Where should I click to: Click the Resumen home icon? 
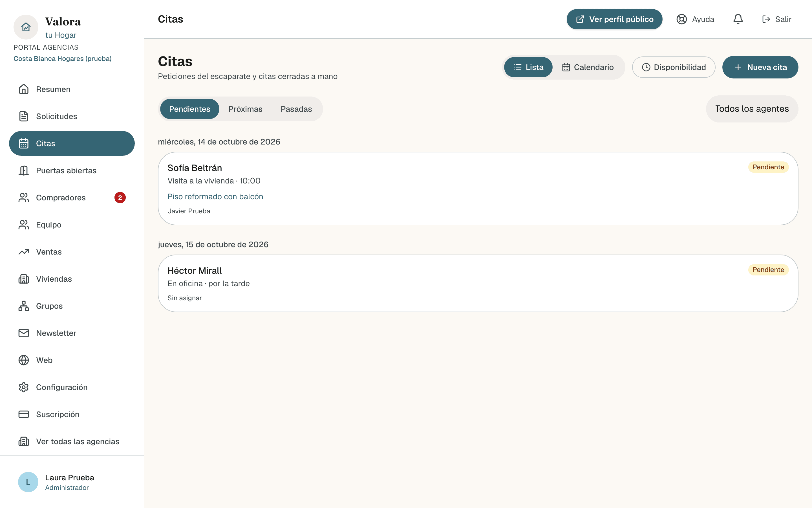click(x=23, y=89)
